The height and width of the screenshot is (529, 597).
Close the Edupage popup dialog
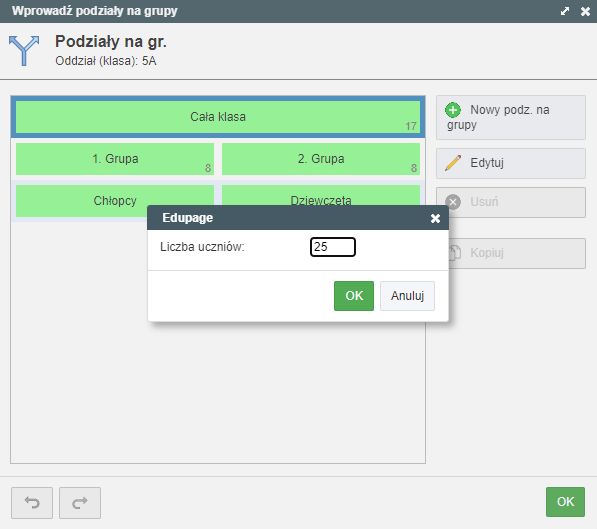(x=435, y=218)
